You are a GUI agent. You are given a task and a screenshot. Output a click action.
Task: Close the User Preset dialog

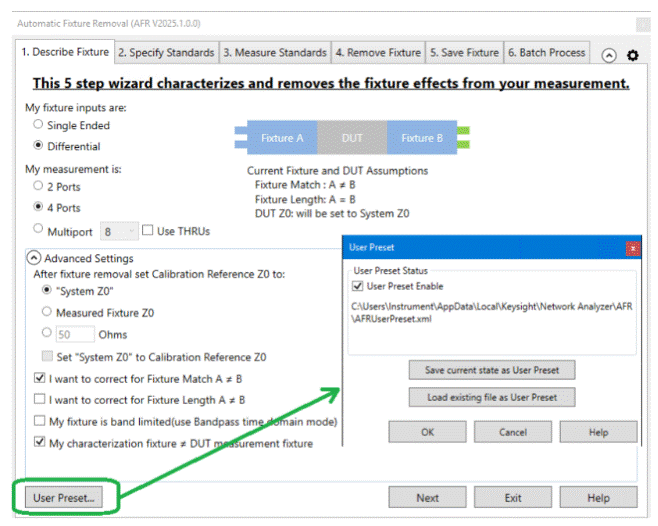pyautogui.click(x=632, y=247)
